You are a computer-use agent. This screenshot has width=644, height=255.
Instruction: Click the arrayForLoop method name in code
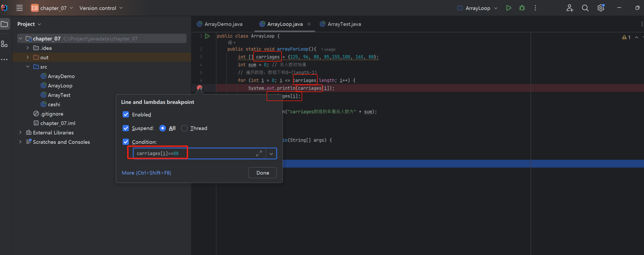[293, 49]
